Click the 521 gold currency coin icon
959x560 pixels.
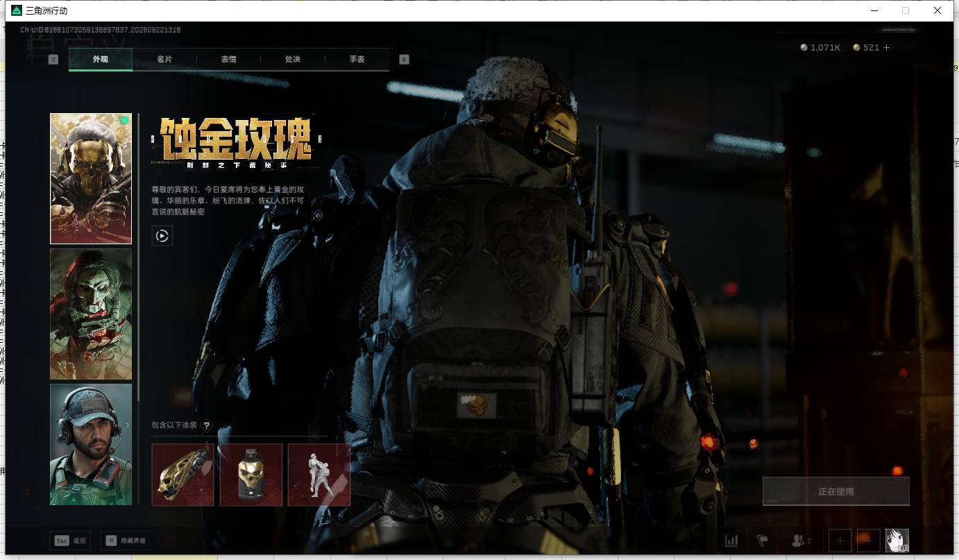point(856,47)
